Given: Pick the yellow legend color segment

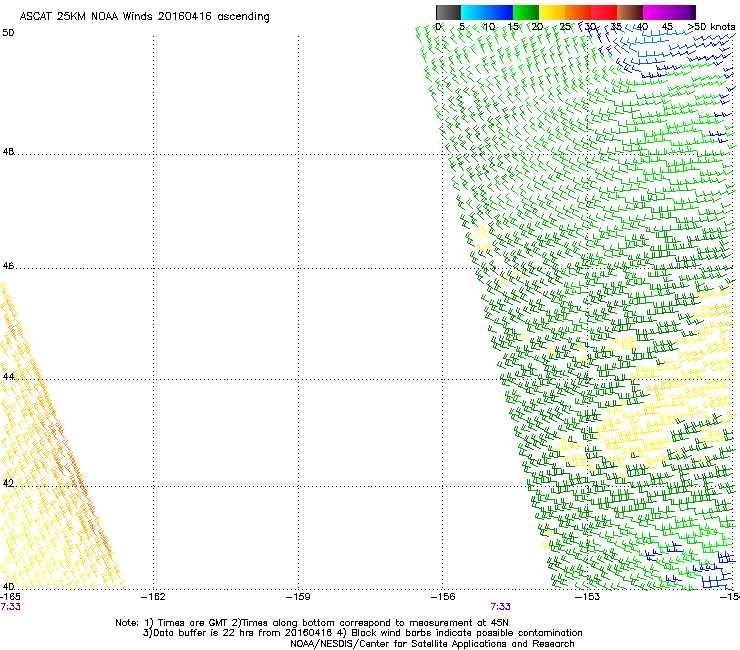Looking at the screenshot, I should pyautogui.click(x=552, y=12).
